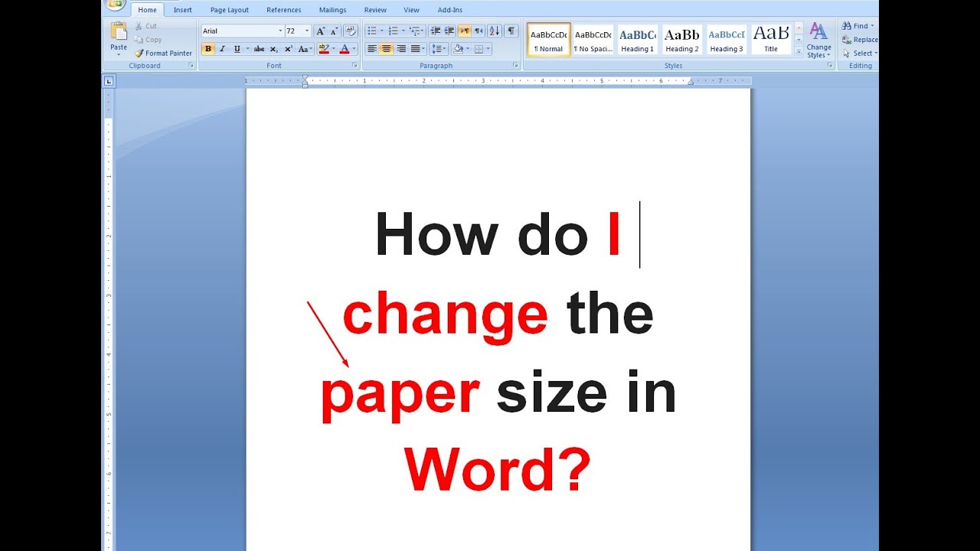Select the Title style thumbnail
The height and width of the screenshot is (551, 980).
[x=771, y=40]
